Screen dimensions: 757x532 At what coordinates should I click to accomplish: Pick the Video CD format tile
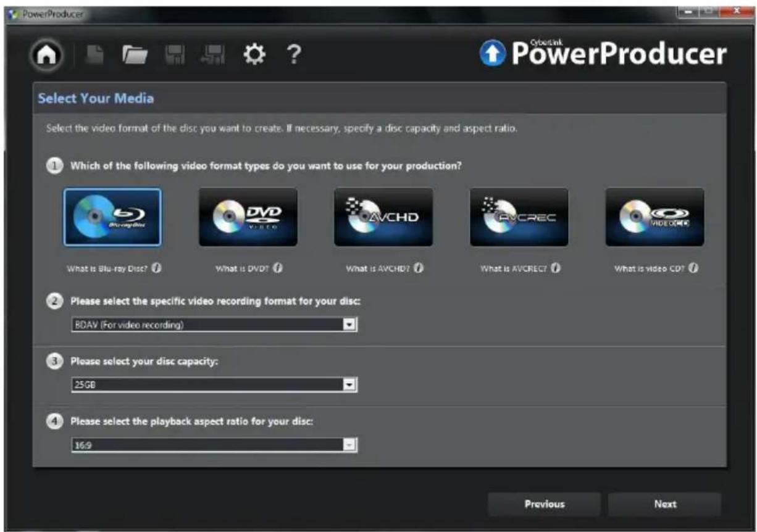pos(655,217)
